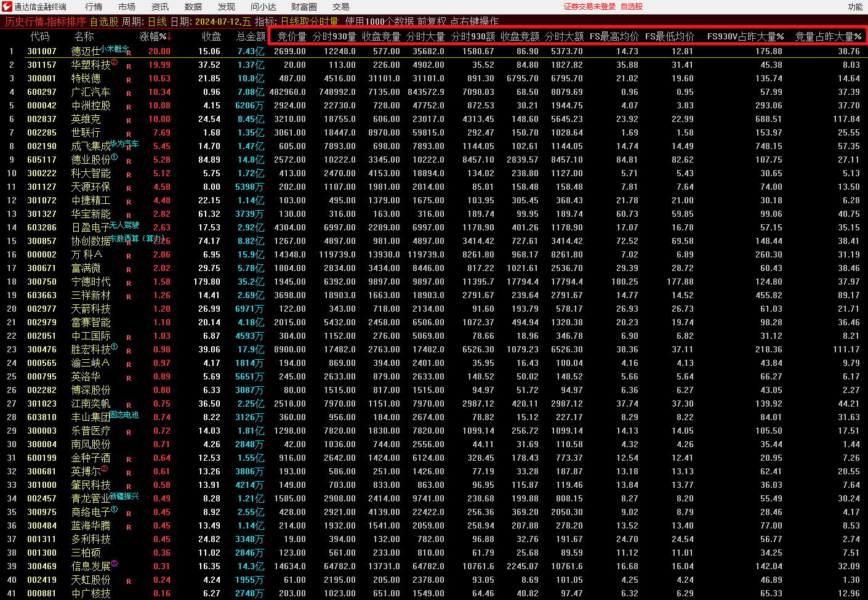
Task: Click the 华为汽车 tag on 成飞集成
Action: (x=124, y=144)
